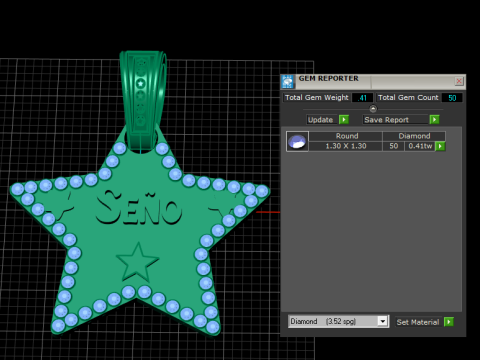Collapse the panel with the round arrow toggle
The height and width of the screenshot is (360, 480).
(373, 109)
